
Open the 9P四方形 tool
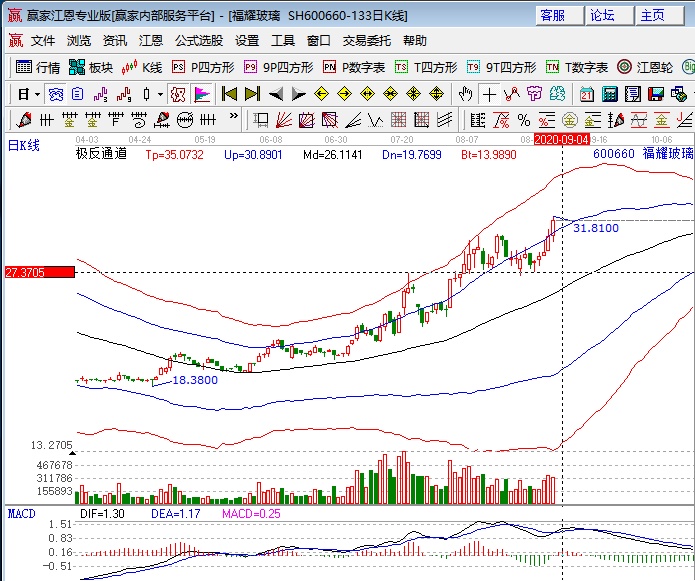click(x=278, y=67)
